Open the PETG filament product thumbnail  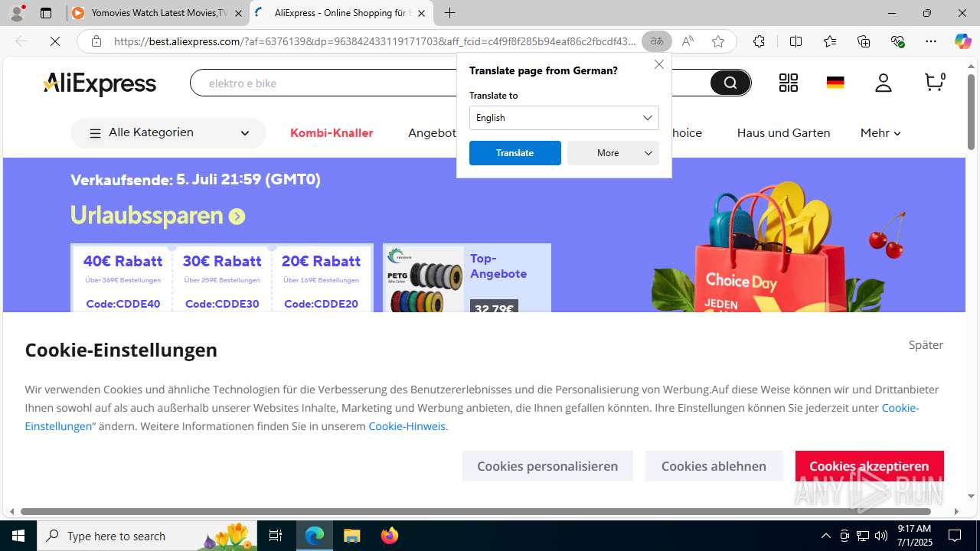[423, 279]
